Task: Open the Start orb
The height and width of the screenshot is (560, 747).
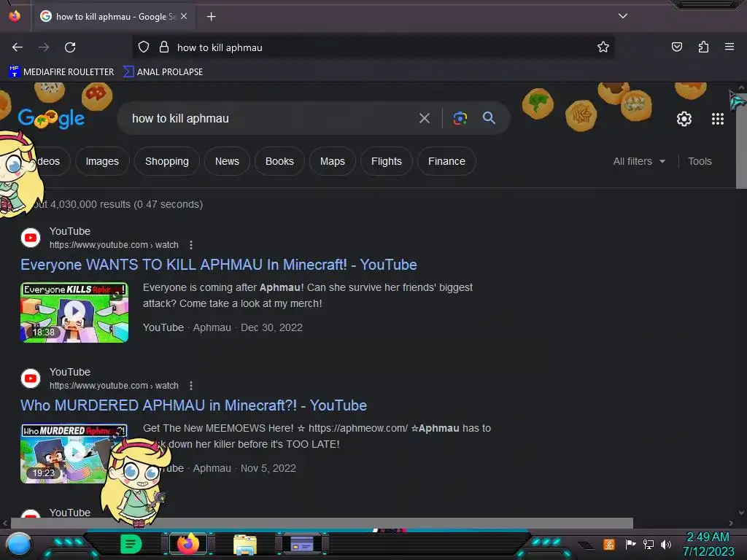Action: pyautogui.click(x=18, y=544)
